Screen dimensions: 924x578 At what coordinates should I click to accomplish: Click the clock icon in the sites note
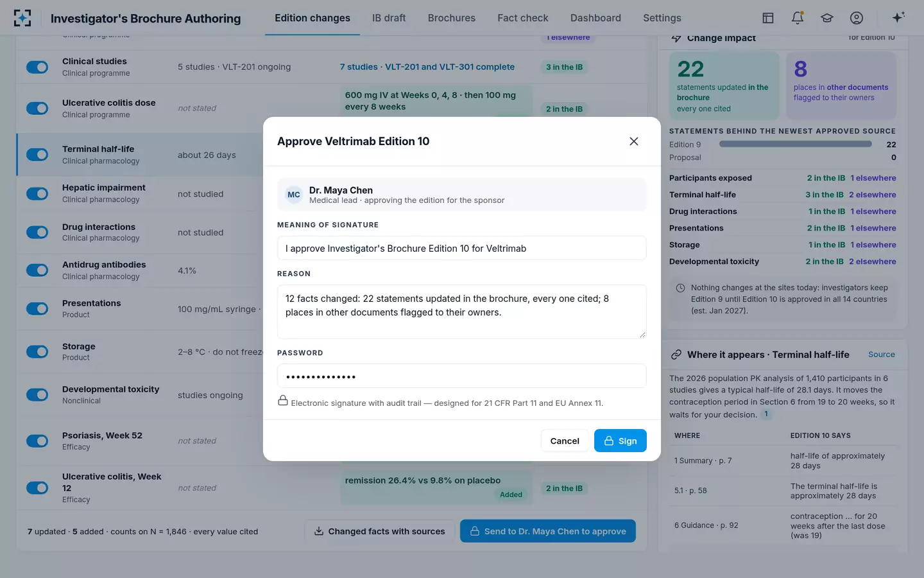680,288
